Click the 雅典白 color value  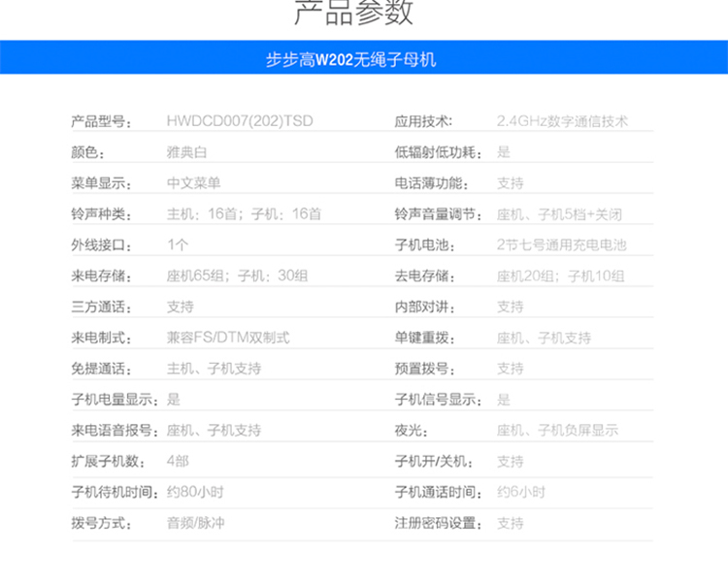coord(186,152)
